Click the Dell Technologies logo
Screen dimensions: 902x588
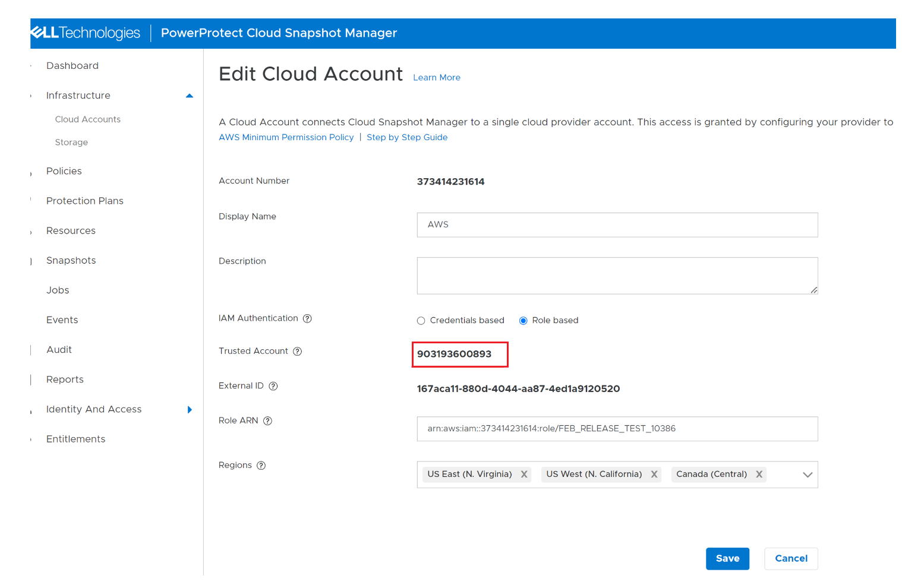(85, 33)
